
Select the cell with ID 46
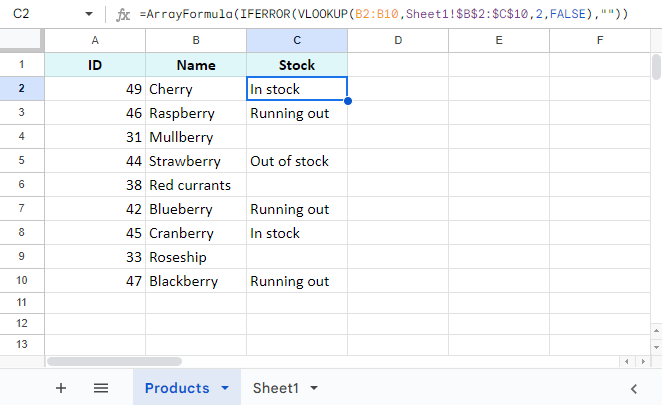coord(95,113)
